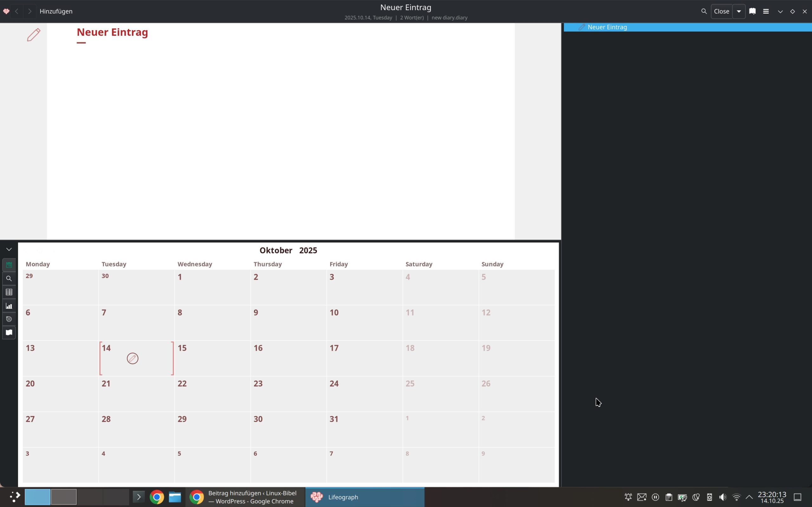Screen dimensions: 812x507
Task: Expand the system tray hidden icons arrow
Action: pyautogui.click(x=749, y=497)
